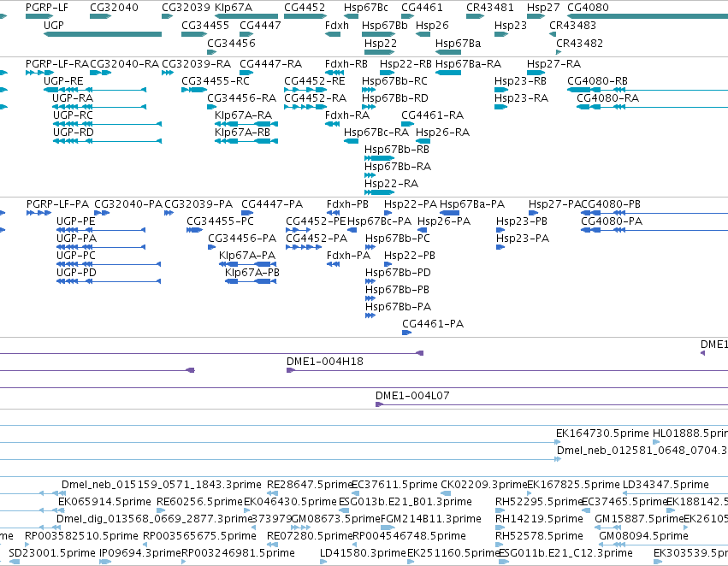Select the CG4461-PA protein label
The image size is (728, 566).
coord(433,324)
